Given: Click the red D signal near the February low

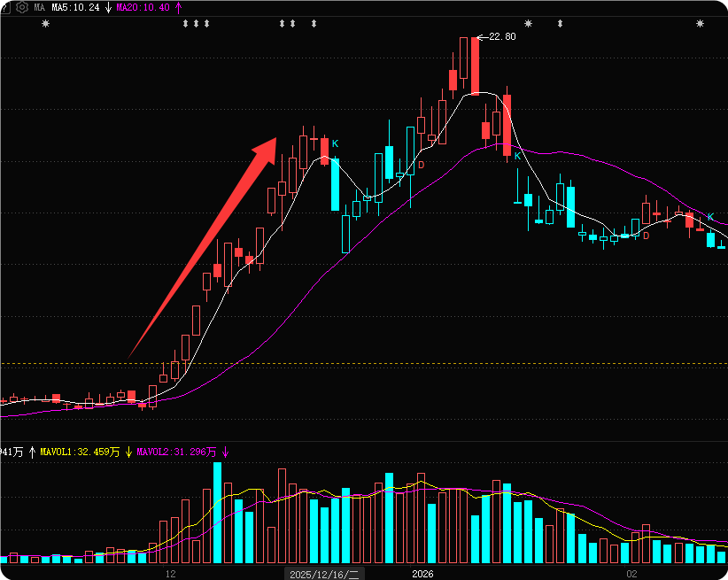Looking at the screenshot, I should (x=646, y=236).
